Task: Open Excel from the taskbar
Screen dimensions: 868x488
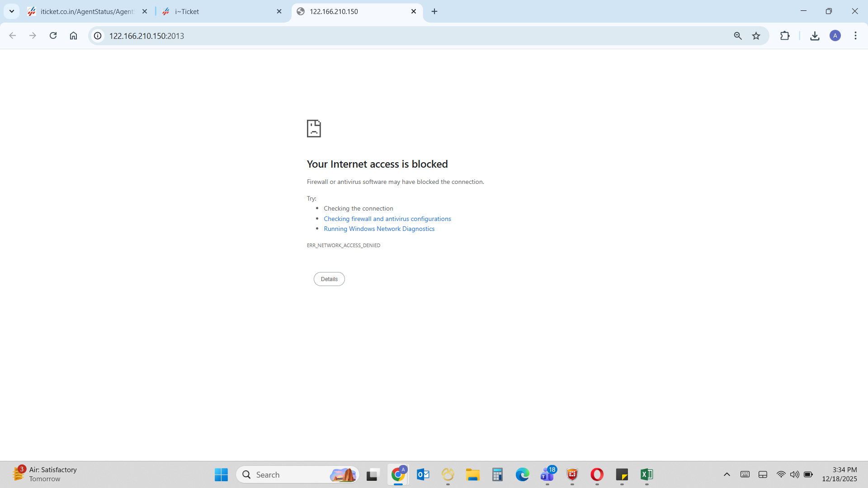Action: click(x=646, y=474)
